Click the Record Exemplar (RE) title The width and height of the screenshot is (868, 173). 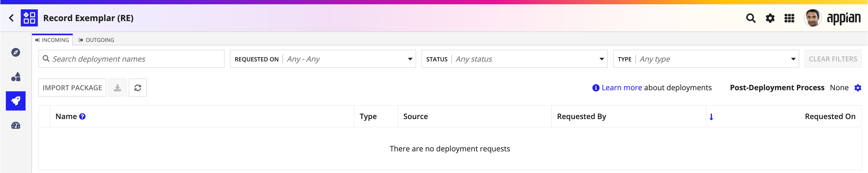88,18
